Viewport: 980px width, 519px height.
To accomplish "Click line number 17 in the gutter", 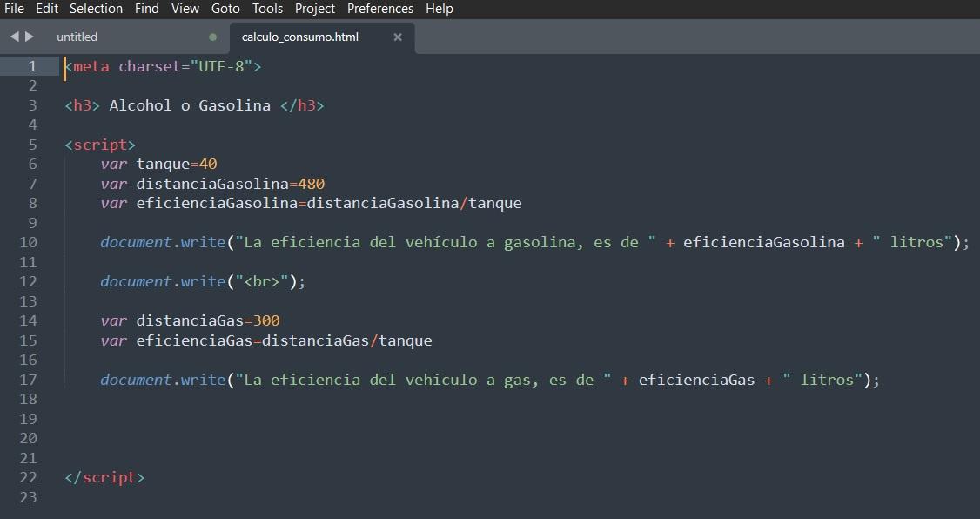I will [28, 380].
